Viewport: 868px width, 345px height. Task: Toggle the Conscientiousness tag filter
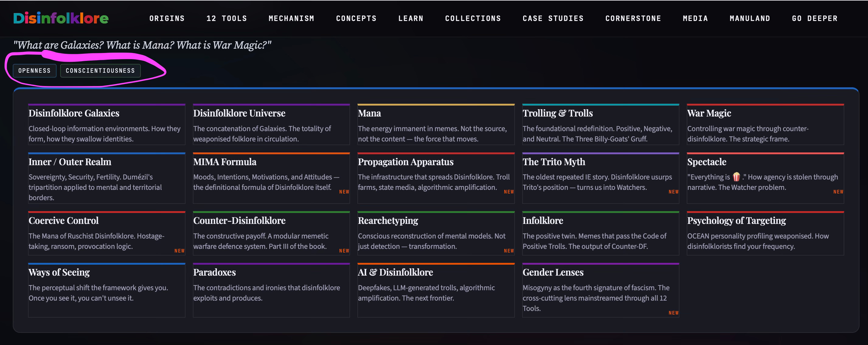click(x=100, y=71)
